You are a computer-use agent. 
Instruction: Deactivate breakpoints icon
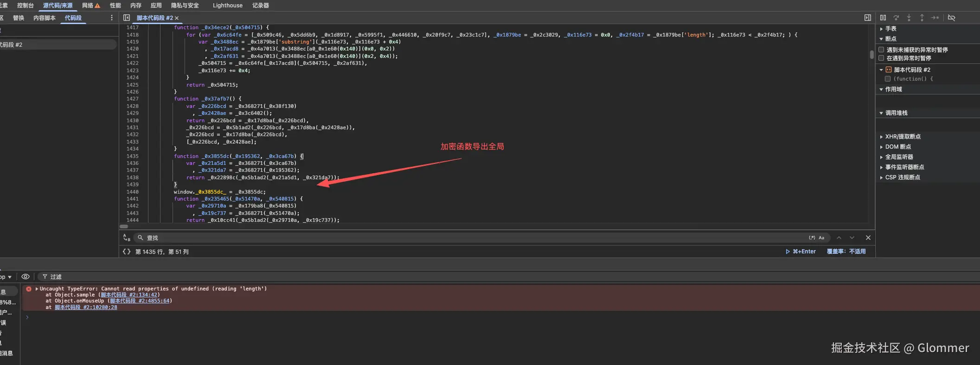point(952,18)
